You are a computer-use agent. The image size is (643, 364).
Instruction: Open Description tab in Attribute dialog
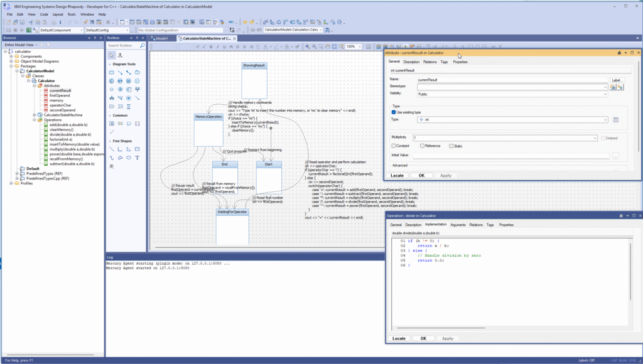click(x=411, y=62)
